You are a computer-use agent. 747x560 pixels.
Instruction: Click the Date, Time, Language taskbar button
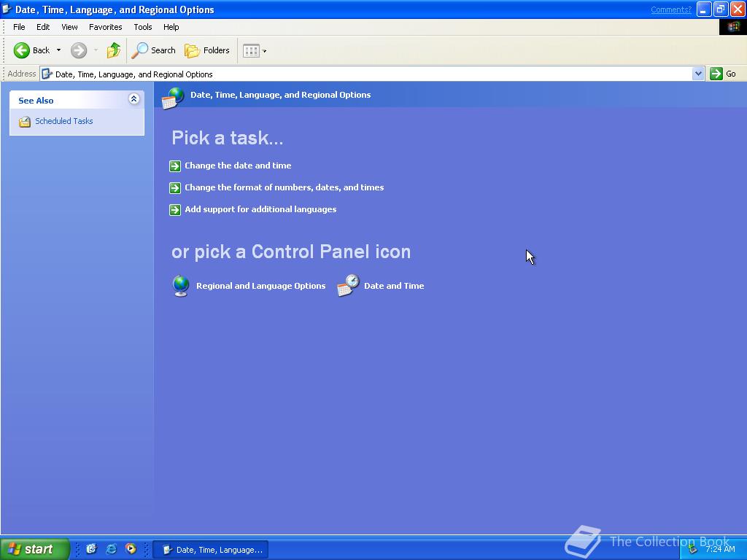[x=211, y=550]
